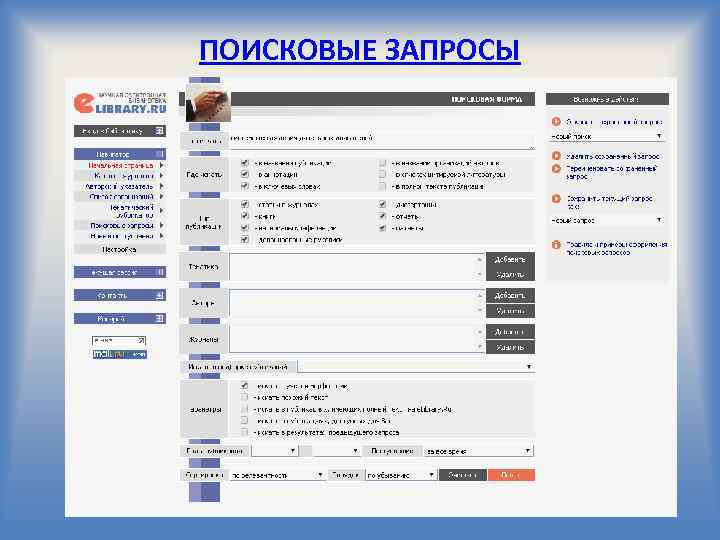Screen dimensions: 720x540
Task: Click the icon on the Копирайт bar
Action: [x=160, y=318]
